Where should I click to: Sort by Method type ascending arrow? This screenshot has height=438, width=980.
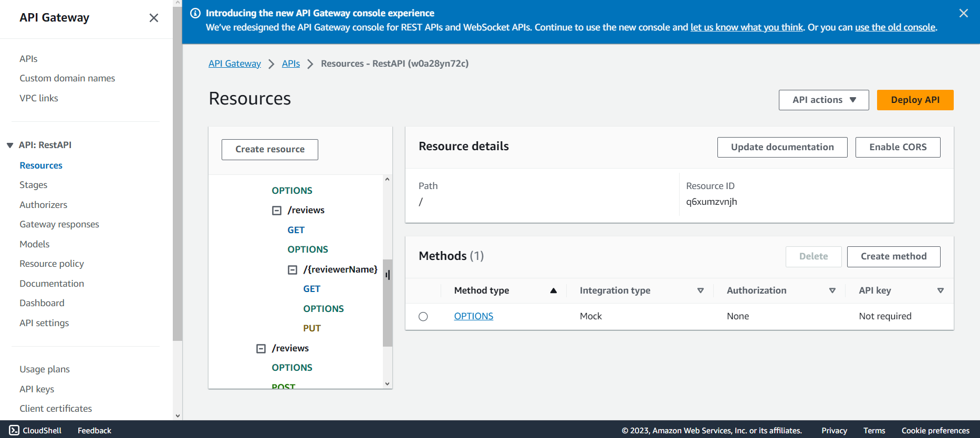click(553, 290)
